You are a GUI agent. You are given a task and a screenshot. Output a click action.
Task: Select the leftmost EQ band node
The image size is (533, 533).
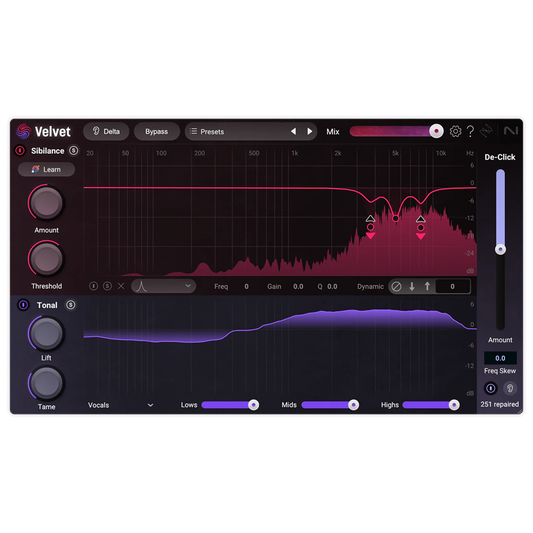371,227
